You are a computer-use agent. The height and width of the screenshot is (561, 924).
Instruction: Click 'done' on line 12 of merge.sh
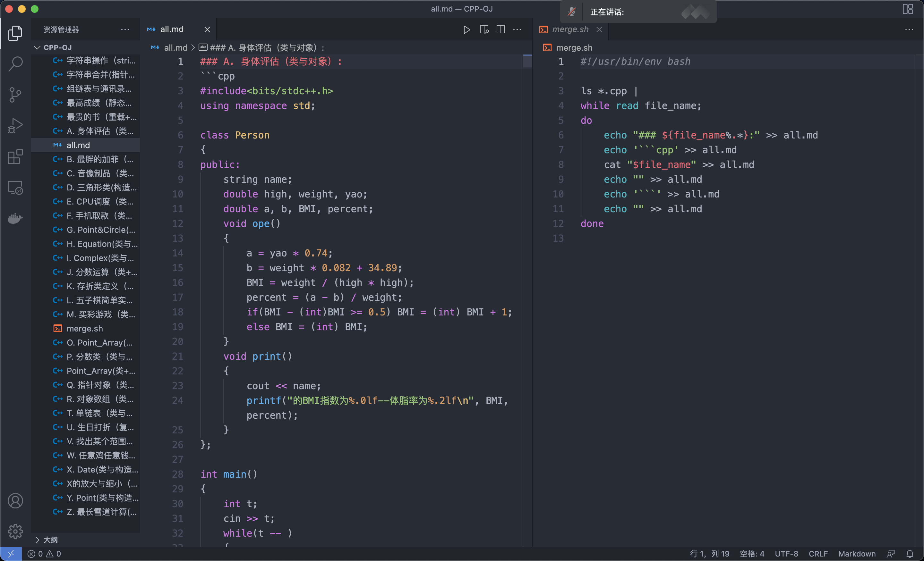coord(592,224)
